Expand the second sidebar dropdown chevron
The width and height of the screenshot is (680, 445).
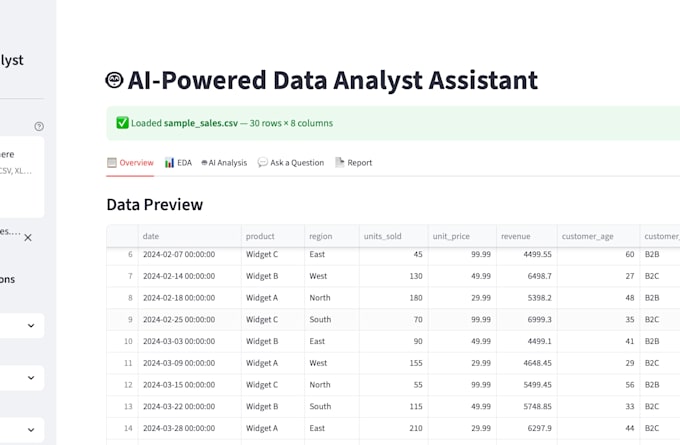31,377
